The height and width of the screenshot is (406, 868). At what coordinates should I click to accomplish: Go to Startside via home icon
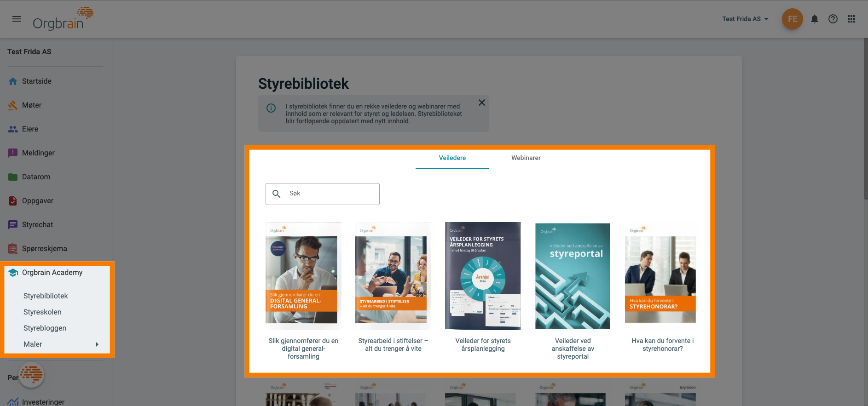(x=13, y=81)
